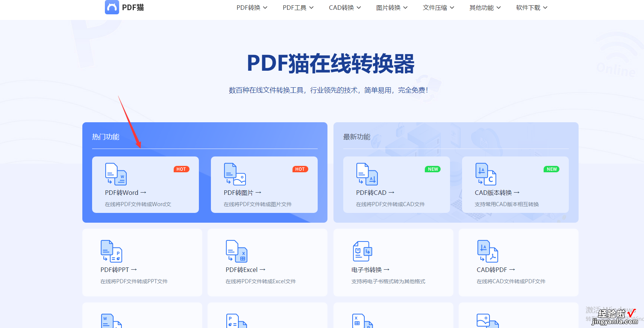
Task: Expand the PDF转换 dropdown menu
Action: pos(252,8)
